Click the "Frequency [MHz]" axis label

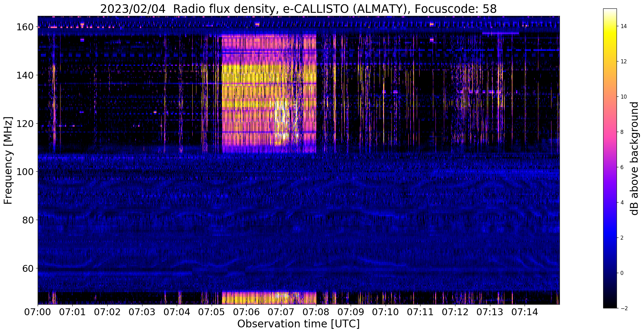8,160
